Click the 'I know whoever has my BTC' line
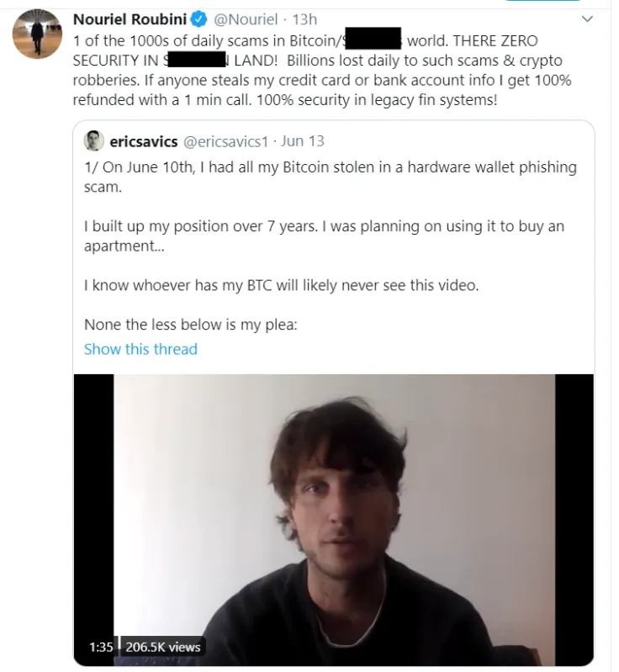619x672 pixels. click(281, 285)
